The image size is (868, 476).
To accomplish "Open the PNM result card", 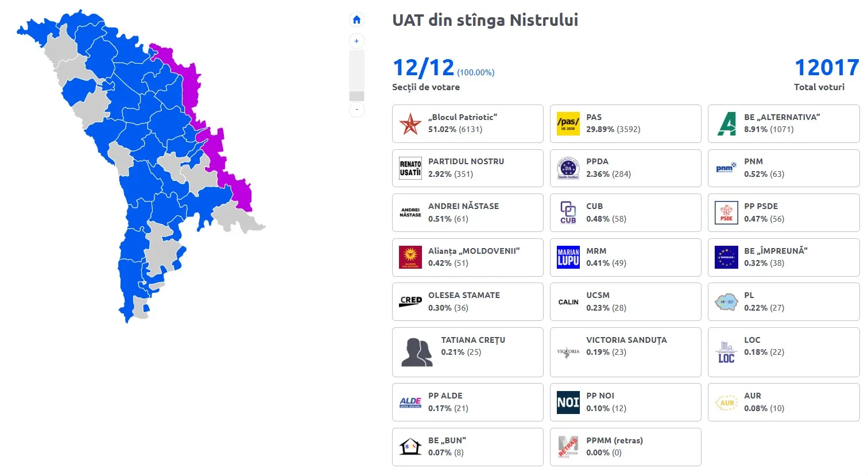I will [x=783, y=168].
